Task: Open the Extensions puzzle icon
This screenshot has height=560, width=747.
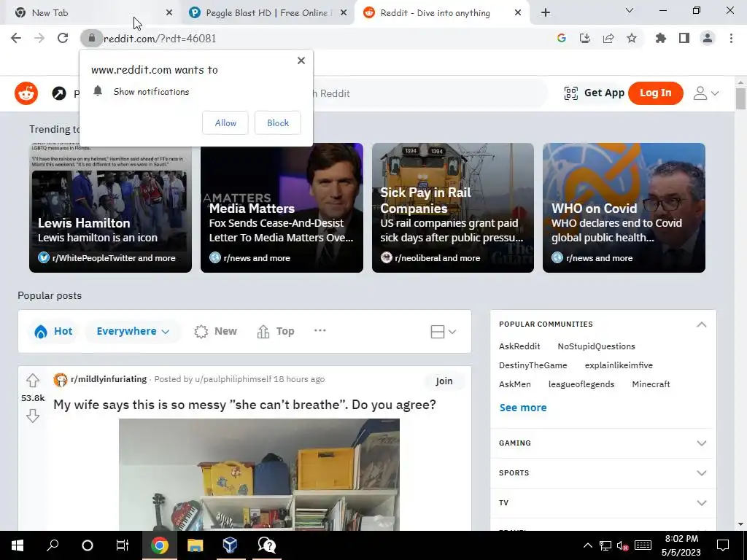Action: (661, 38)
